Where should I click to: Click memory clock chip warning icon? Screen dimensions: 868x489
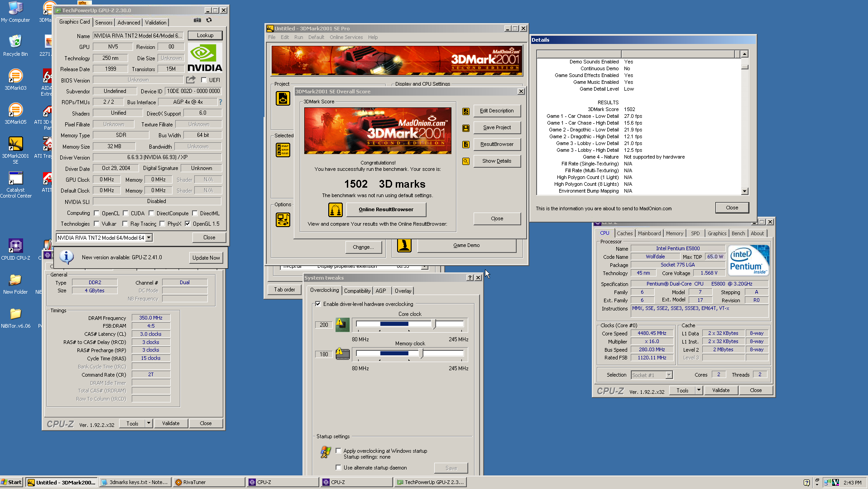(342, 354)
